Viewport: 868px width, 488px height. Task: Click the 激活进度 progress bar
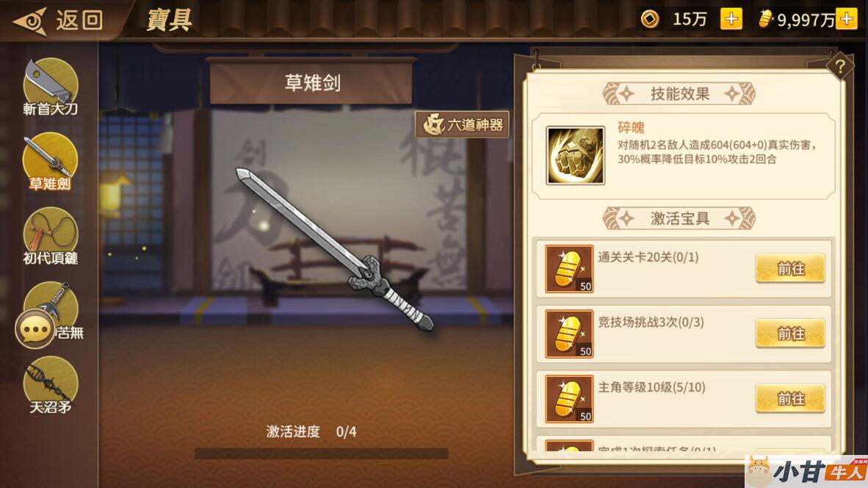(x=322, y=453)
